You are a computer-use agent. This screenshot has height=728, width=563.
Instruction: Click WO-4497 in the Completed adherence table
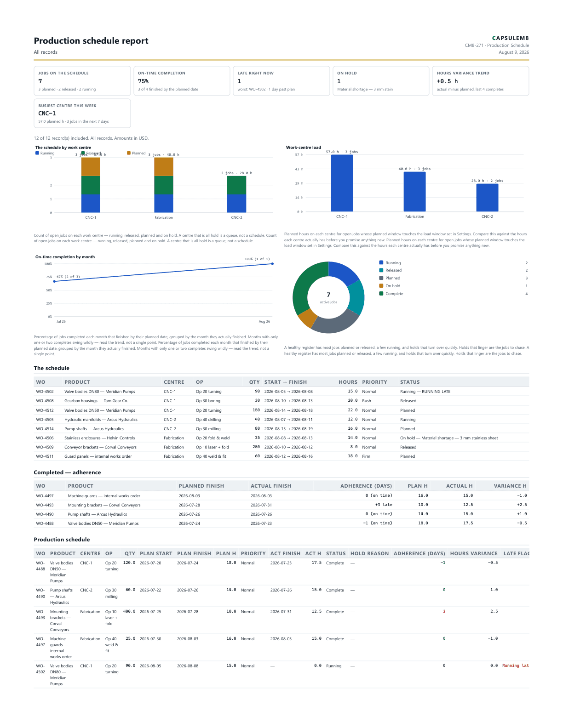click(x=45, y=496)
